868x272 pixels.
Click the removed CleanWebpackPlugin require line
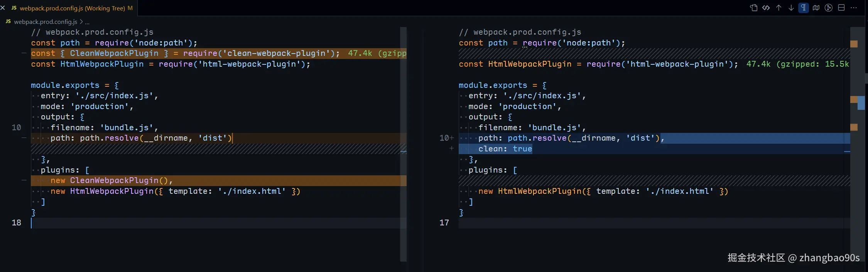185,53
